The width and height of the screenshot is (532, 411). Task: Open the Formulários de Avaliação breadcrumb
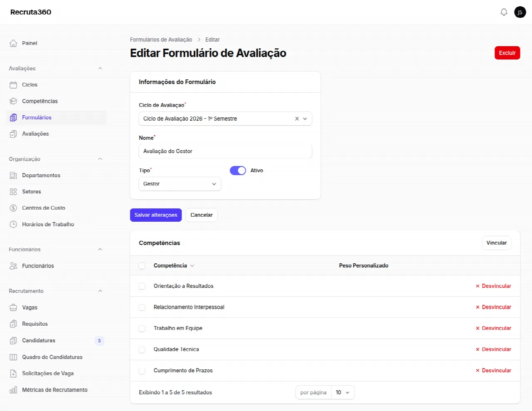click(161, 40)
